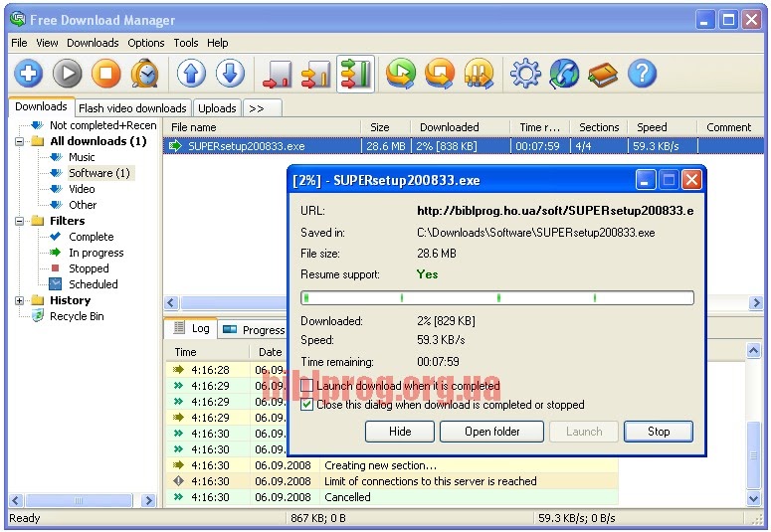Click the Pause all downloads icon

(479, 74)
